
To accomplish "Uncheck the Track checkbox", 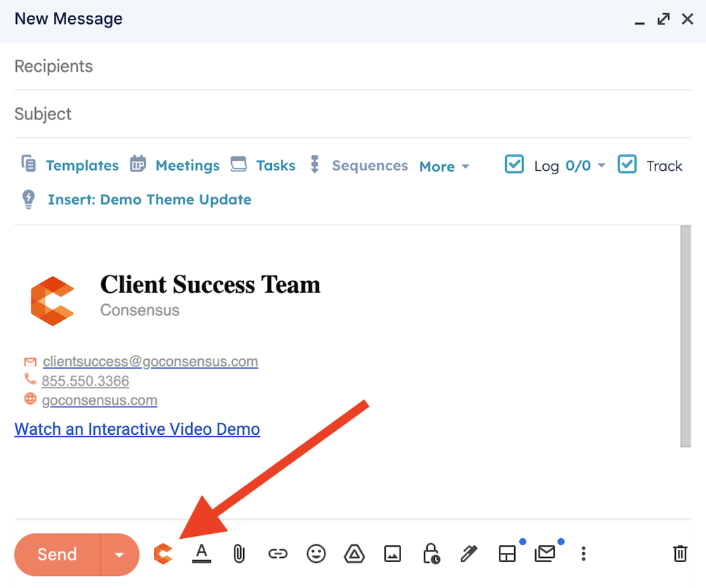I will (627, 165).
